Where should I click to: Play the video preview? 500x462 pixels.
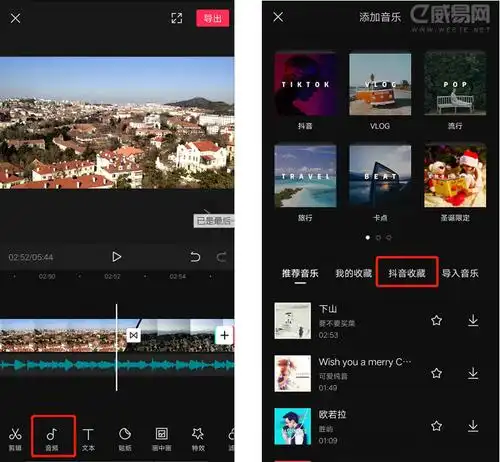pyautogui.click(x=116, y=257)
